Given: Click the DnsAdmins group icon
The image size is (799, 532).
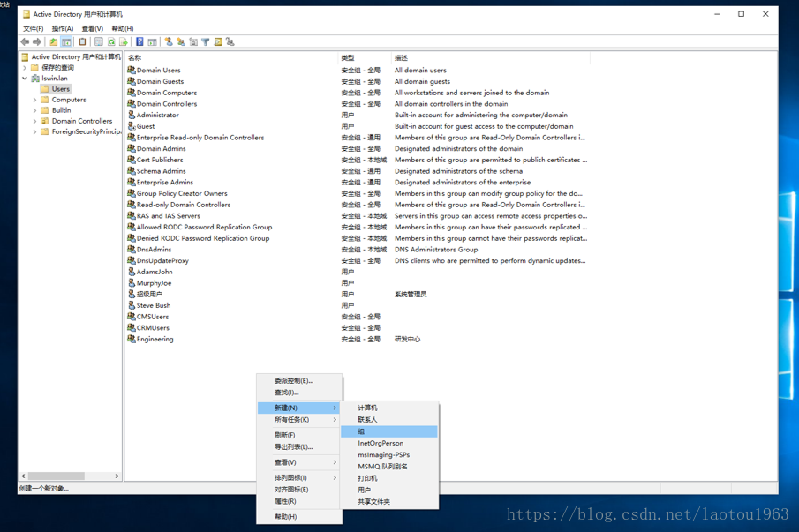Looking at the screenshot, I should (x=132, y=250).
